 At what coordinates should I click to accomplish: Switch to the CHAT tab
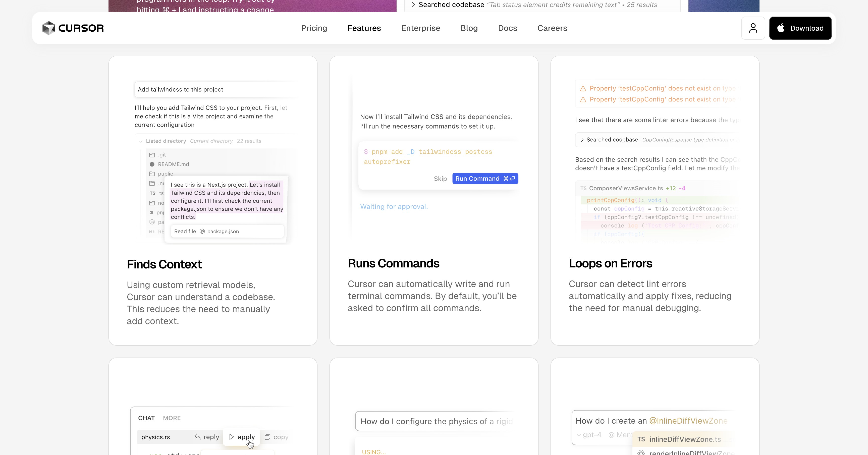[146, 418]
